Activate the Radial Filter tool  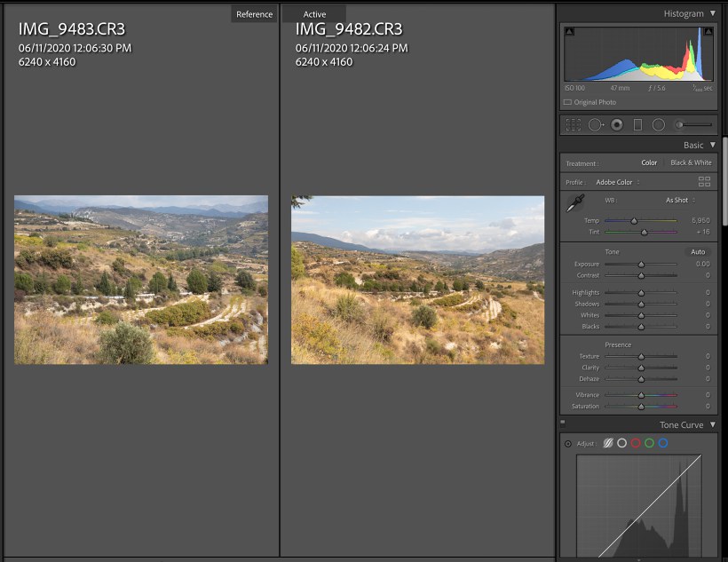coord(659,125)
